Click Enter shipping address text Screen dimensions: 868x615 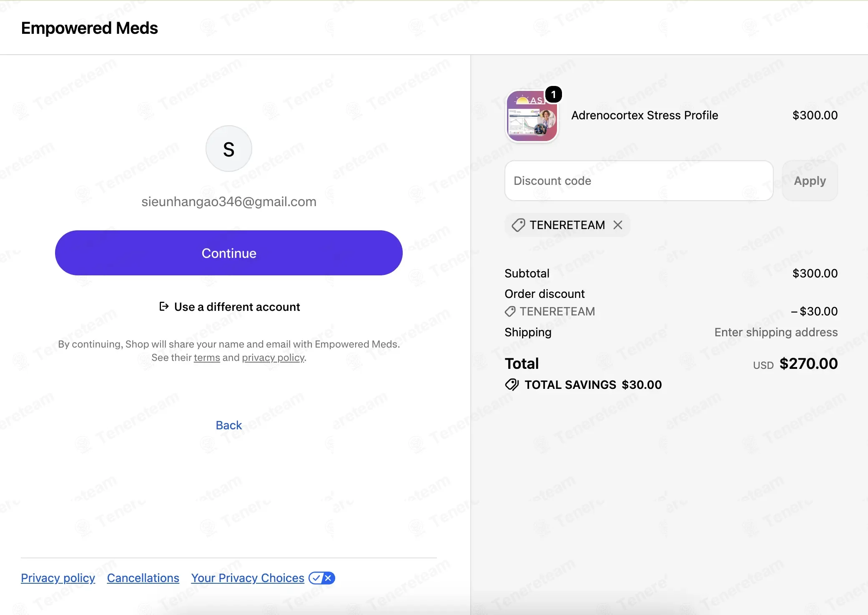click(776, 332)
